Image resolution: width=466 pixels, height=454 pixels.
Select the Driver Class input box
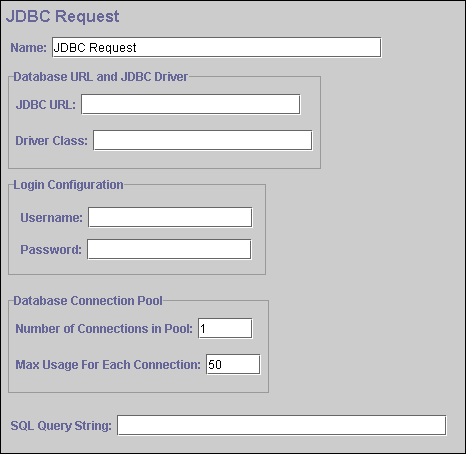[203, 140]
